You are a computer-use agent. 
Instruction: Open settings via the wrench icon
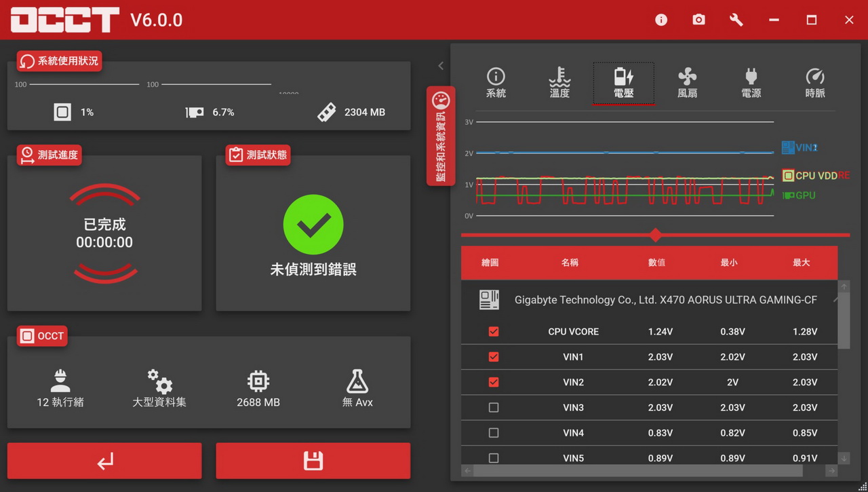(736, 20)
